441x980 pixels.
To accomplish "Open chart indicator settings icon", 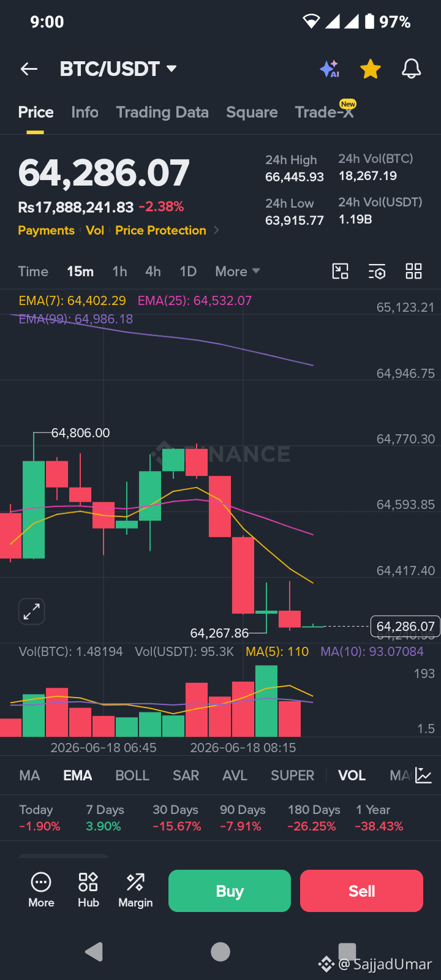I will (377, 271).
